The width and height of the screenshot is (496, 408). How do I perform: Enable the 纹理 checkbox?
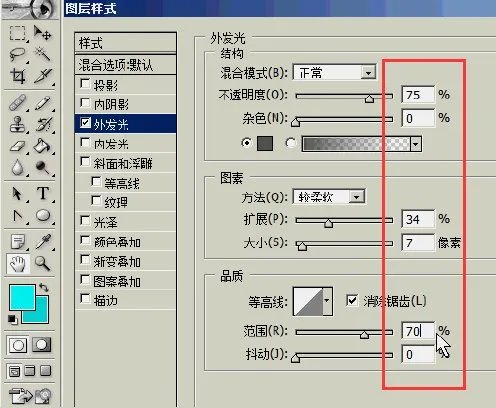point(96,201)
